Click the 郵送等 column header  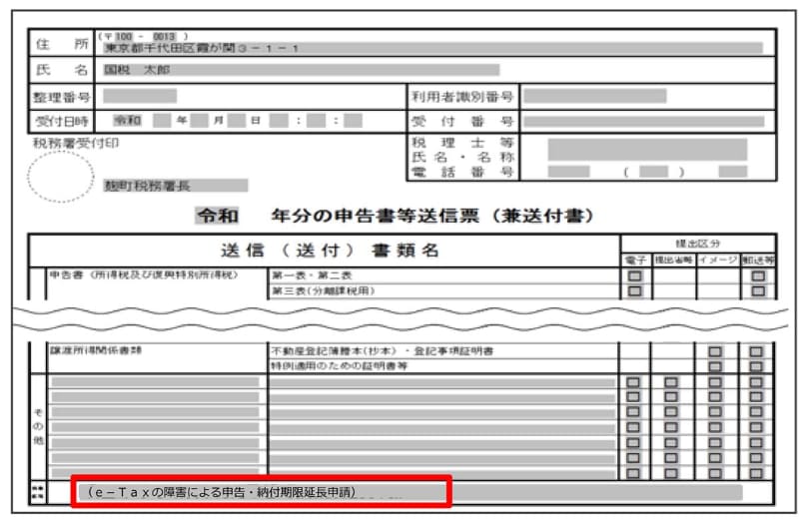click(758, 261)
